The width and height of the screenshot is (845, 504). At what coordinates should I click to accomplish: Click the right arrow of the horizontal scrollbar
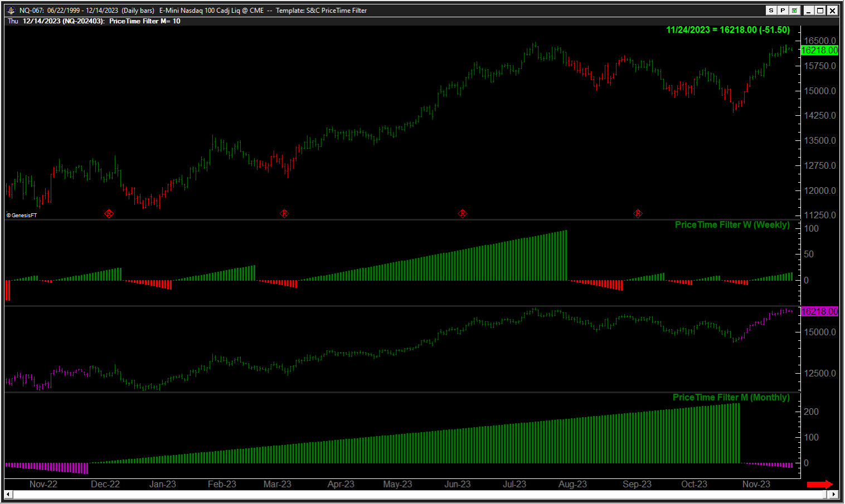[834, 494]
